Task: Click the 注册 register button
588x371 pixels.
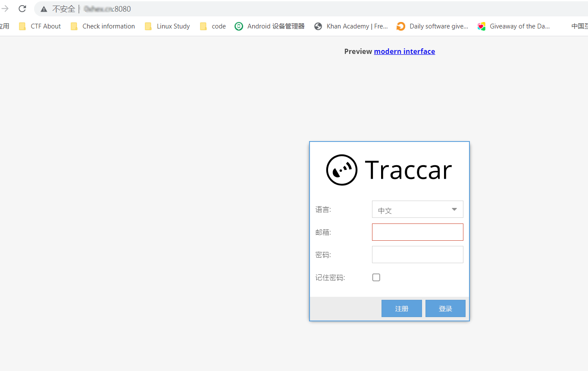Action: click(401, 308)
